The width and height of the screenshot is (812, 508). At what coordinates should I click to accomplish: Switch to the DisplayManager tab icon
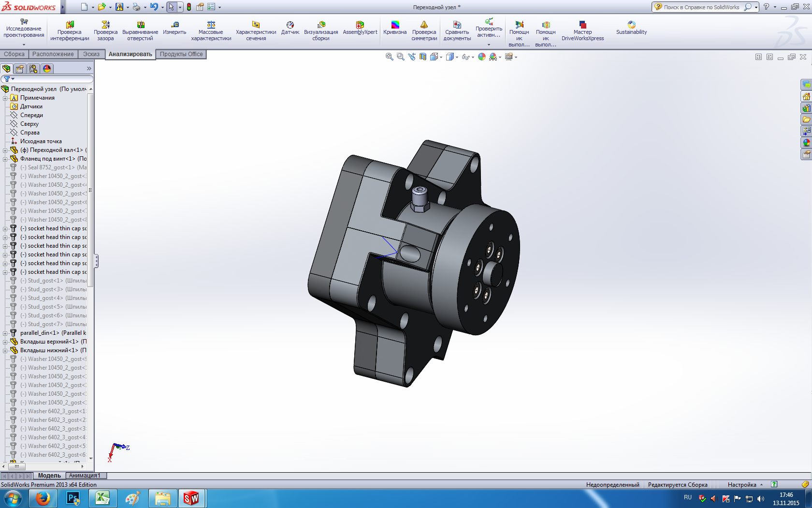[x=47, y=69]
